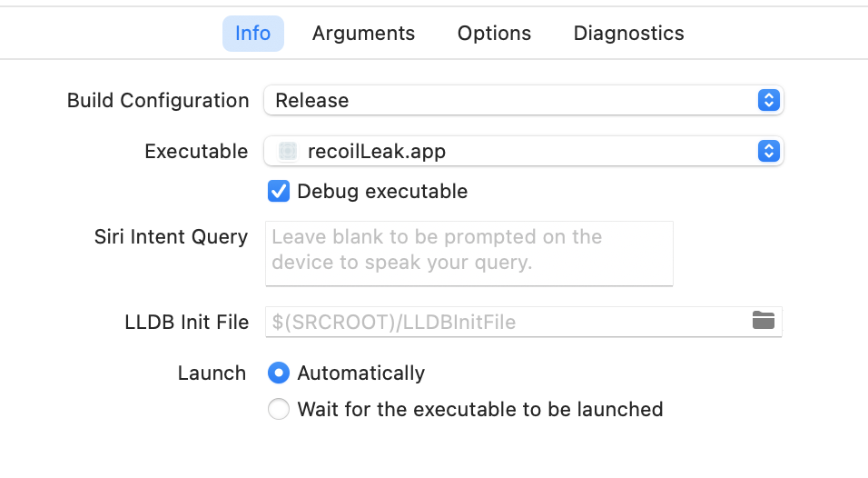The height and width of the screenshot is (478, 868).
Task: Click the Wait for the executable label text
Action: click(480, 409)
